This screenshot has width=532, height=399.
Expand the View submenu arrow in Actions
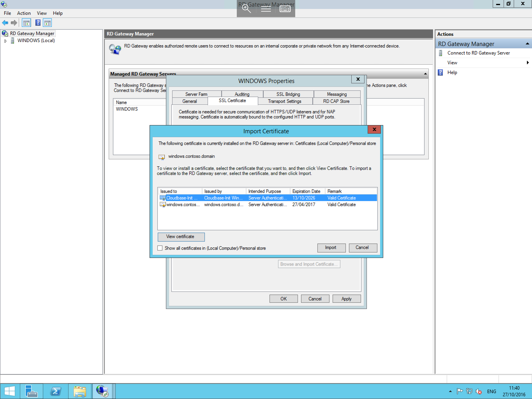click(528, 63)
